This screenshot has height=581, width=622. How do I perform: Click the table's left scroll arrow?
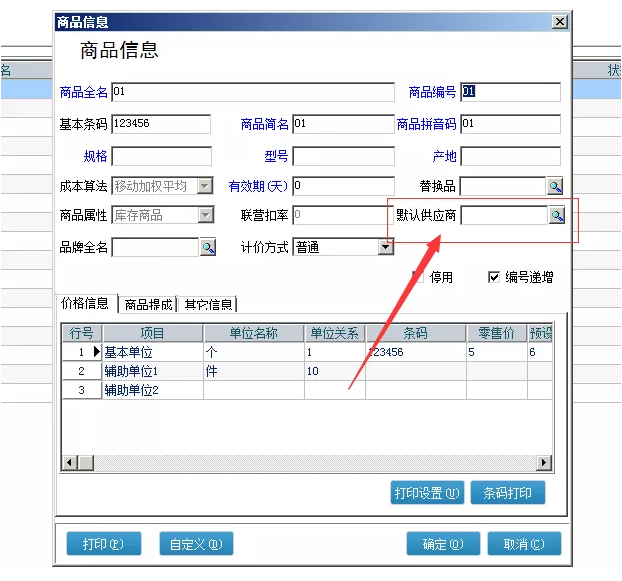point(70,462)
